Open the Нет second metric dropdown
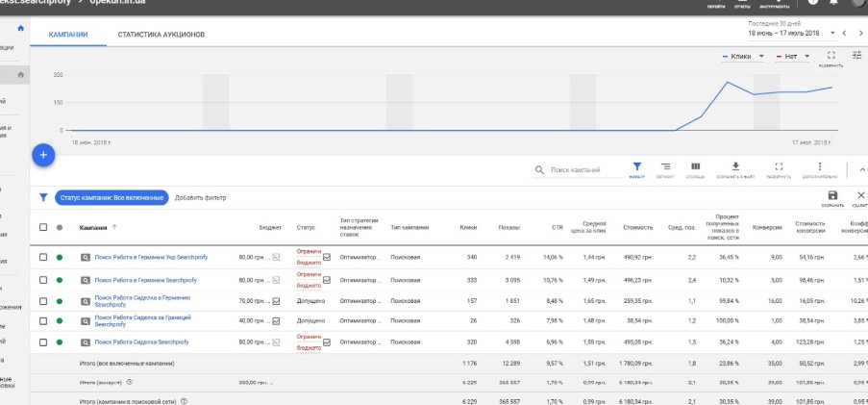Image resolution: width=868 pixels, height=405 pixels. (792, 57)
